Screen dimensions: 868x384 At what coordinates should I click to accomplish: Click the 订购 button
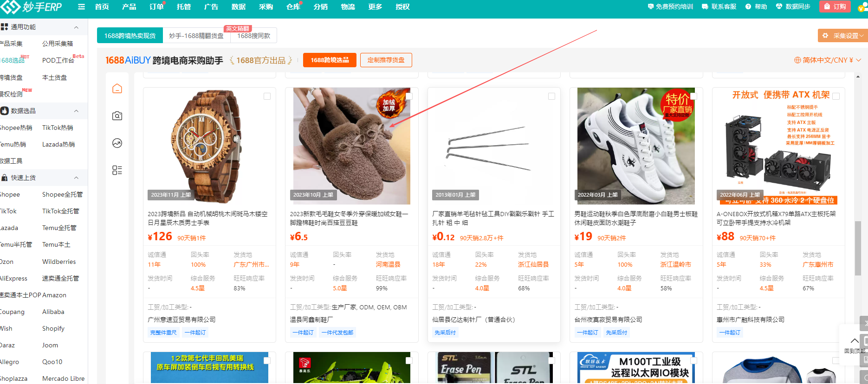836,6
